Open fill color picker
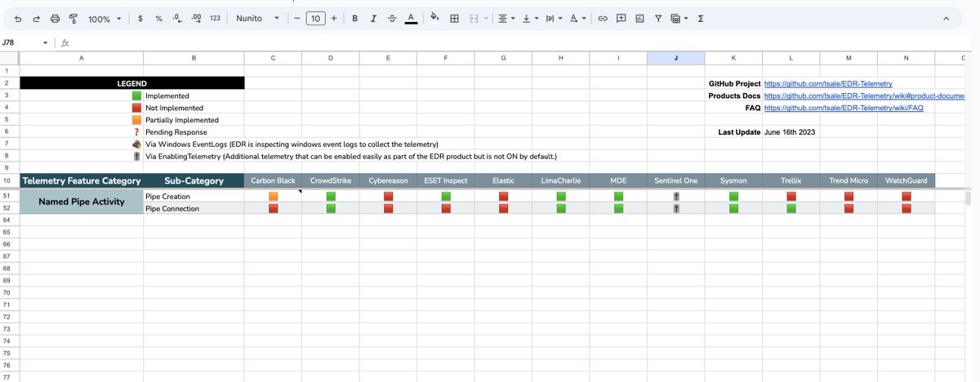 coord(434,18)
